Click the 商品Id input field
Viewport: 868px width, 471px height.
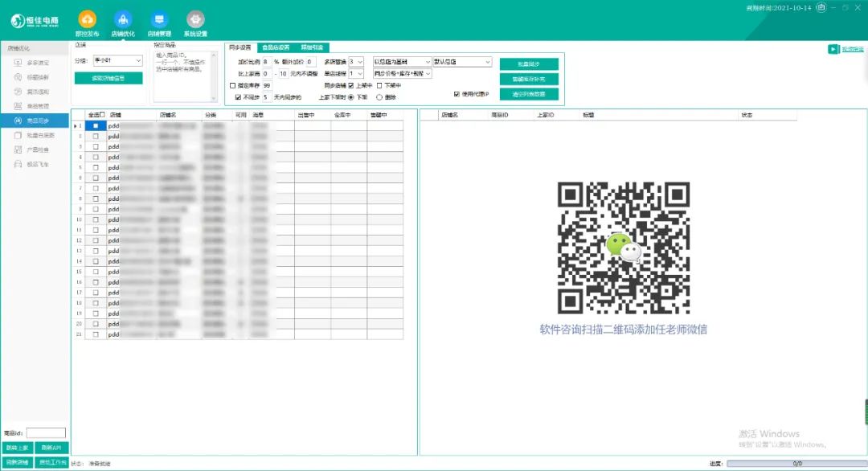point(46,432)
